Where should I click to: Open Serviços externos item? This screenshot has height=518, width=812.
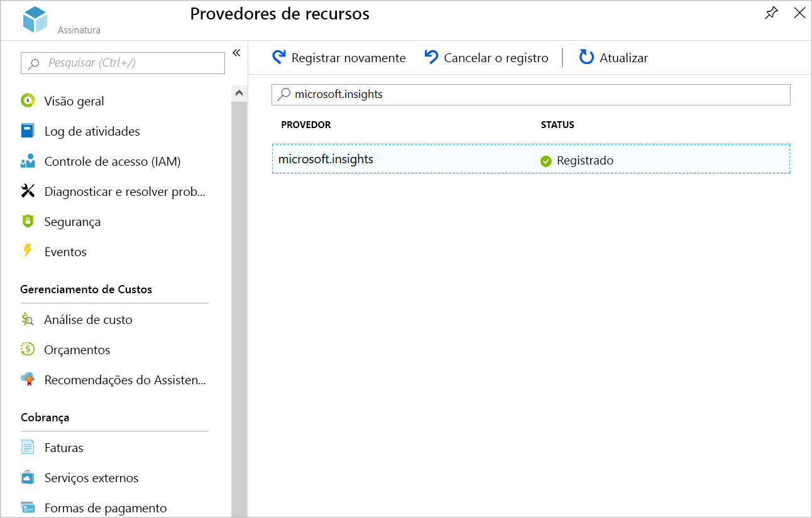(x=91, y=478)
